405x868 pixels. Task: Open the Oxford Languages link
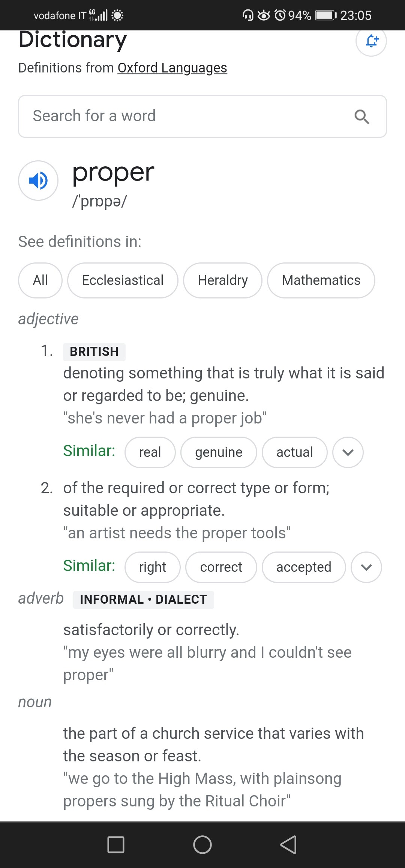(x=172, y=68)
